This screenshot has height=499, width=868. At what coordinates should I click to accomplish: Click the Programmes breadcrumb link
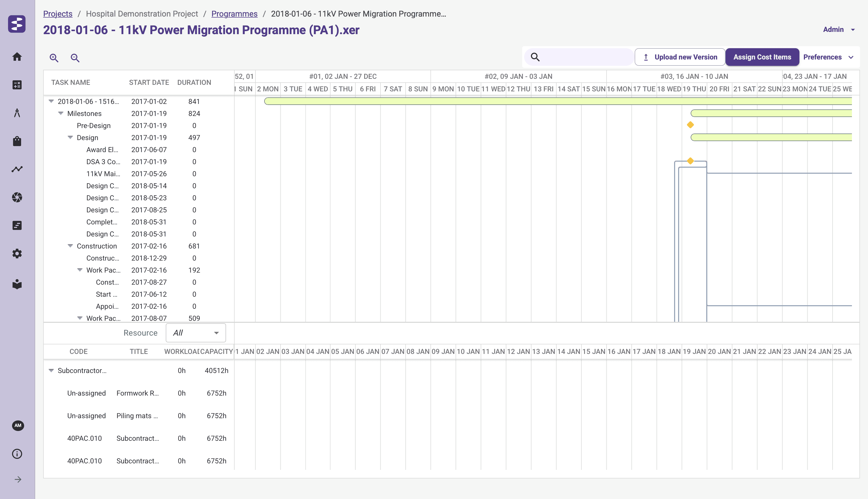(x=234, y=14)
